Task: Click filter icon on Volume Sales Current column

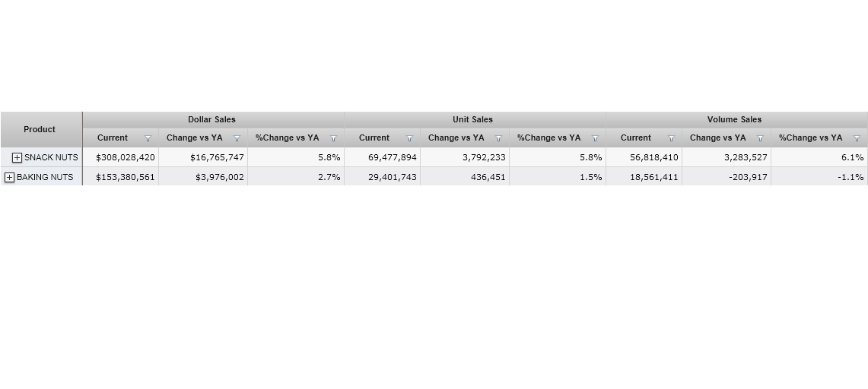Action: [672, 138]
